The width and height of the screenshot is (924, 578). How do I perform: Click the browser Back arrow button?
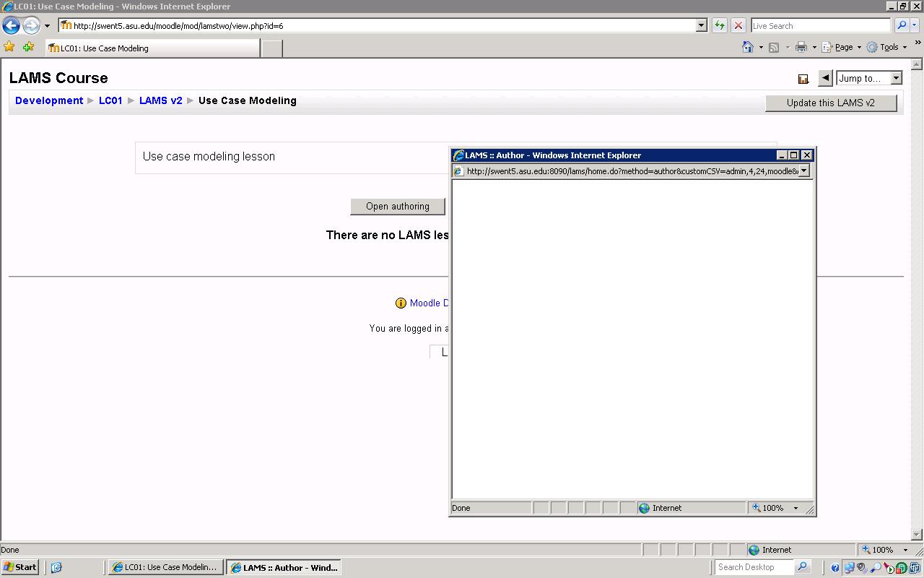coord(11,25)
